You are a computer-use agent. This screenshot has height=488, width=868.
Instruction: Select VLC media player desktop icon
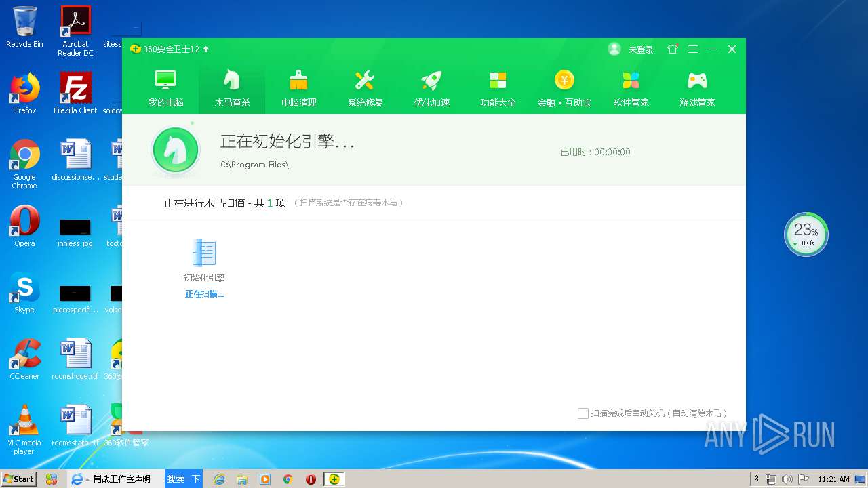24,430
